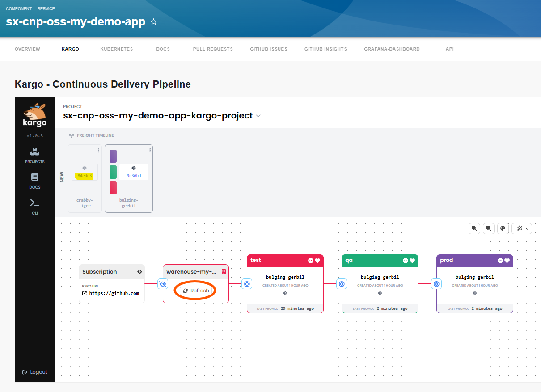Viewport: 541px width, 392px height.
Task: Select the Kargo tab
Action: (x=71, y=49)
